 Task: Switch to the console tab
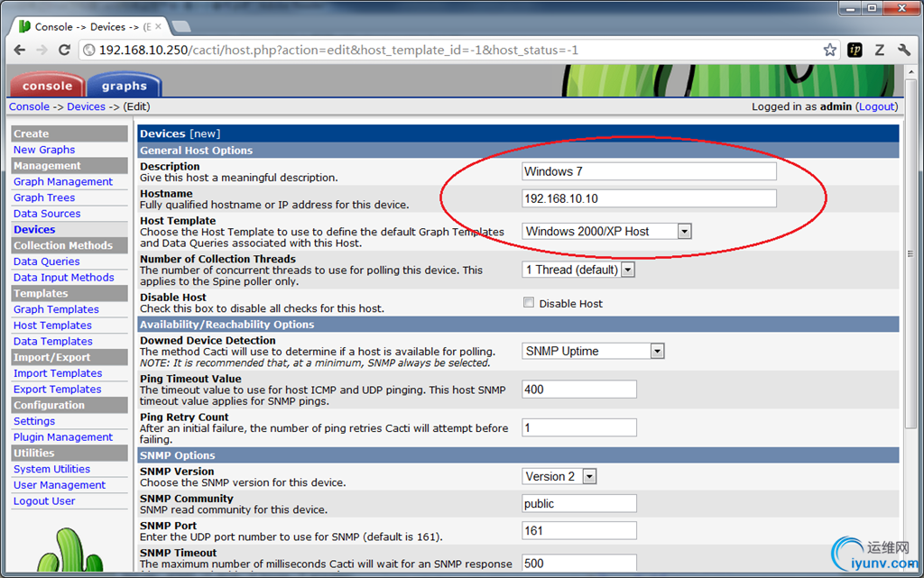click(x=47, y=86)
